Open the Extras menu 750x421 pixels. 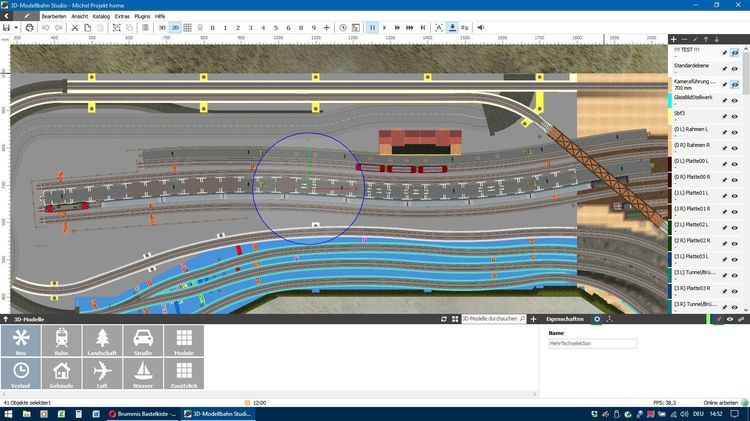122,16
